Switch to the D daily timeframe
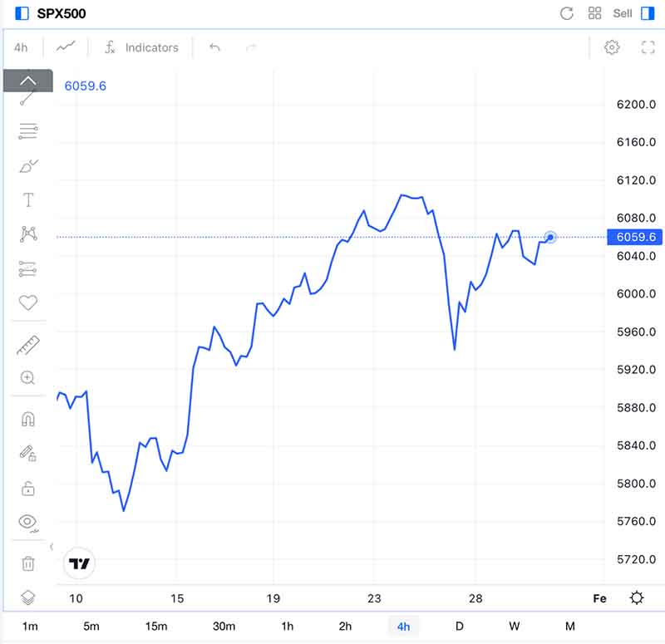 (459, 626)
